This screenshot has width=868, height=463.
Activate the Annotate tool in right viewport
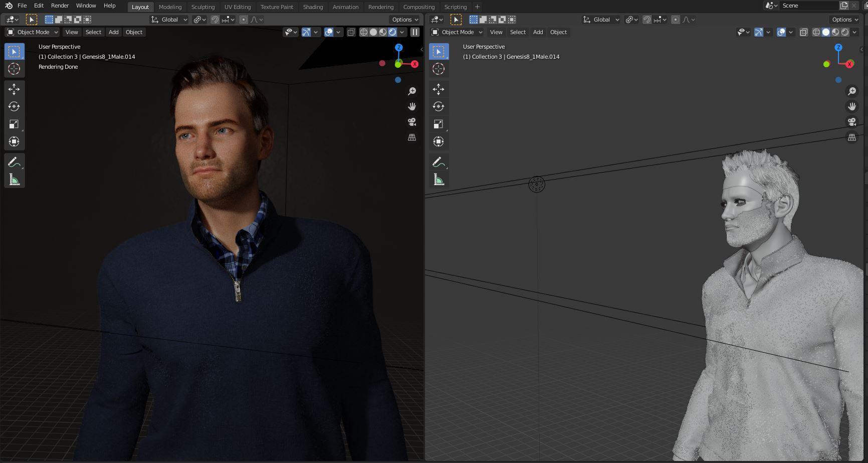[x=439, y=162]
